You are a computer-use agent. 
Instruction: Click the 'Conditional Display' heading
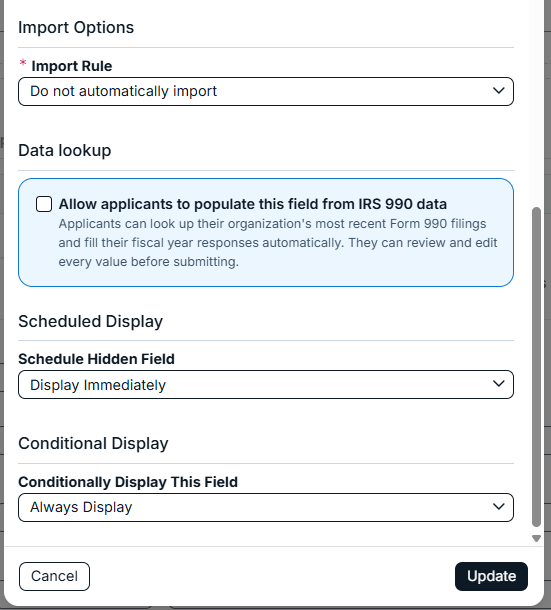[93, 443]
